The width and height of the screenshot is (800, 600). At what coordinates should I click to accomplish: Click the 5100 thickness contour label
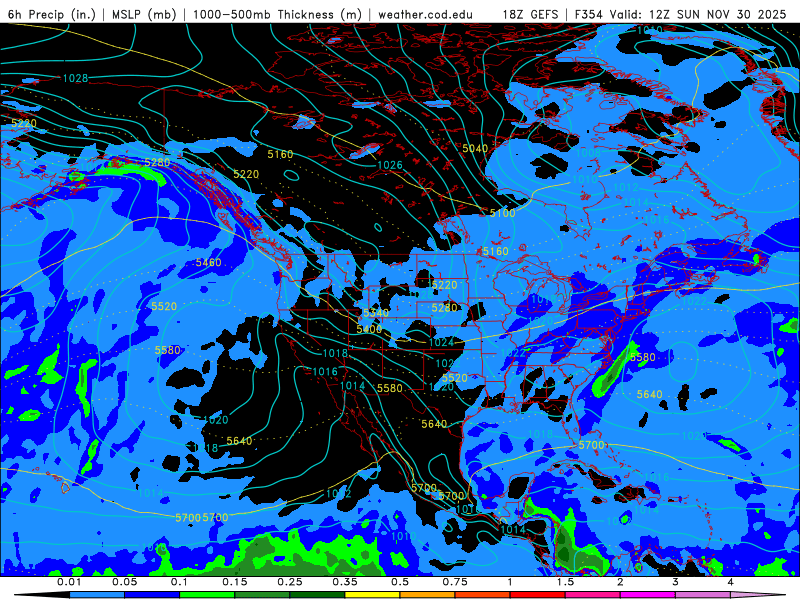tap(503, 213)
